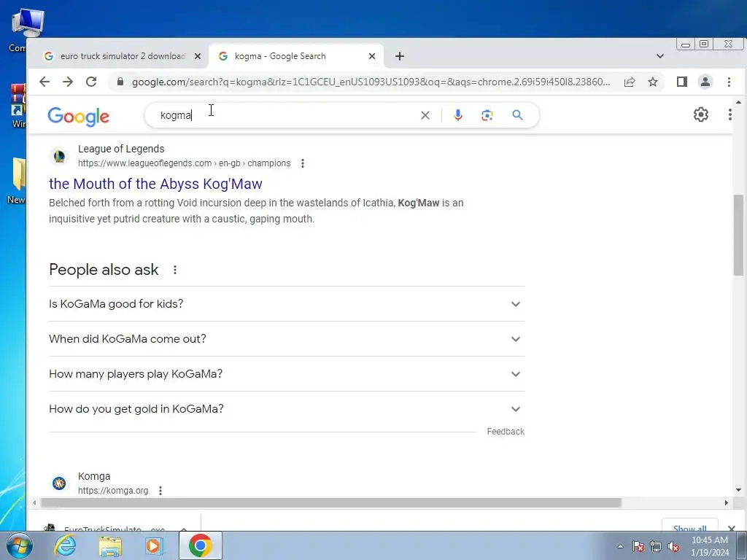Open the People also ask options menu
This screenshot has height=560, width=747.
(175, 270)
